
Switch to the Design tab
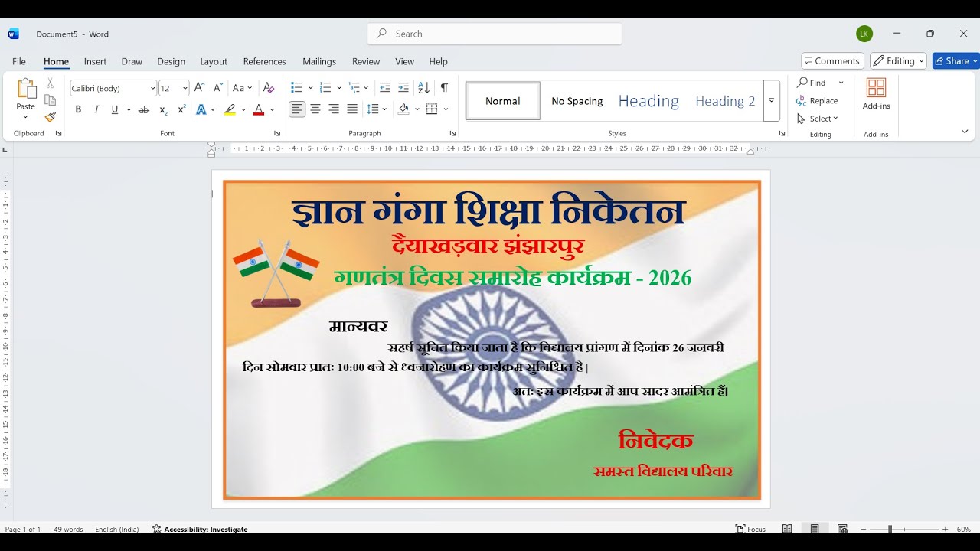click(x=171, y=61)
